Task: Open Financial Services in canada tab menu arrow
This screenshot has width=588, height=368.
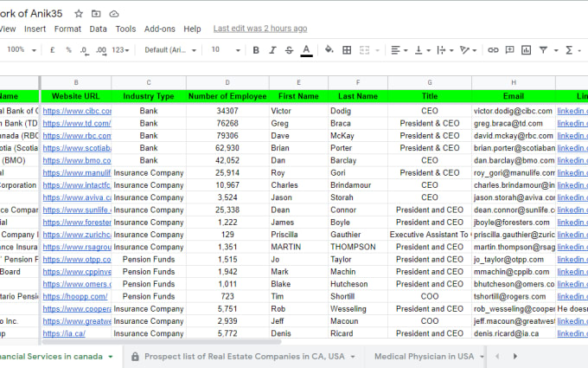Action: 111,357
